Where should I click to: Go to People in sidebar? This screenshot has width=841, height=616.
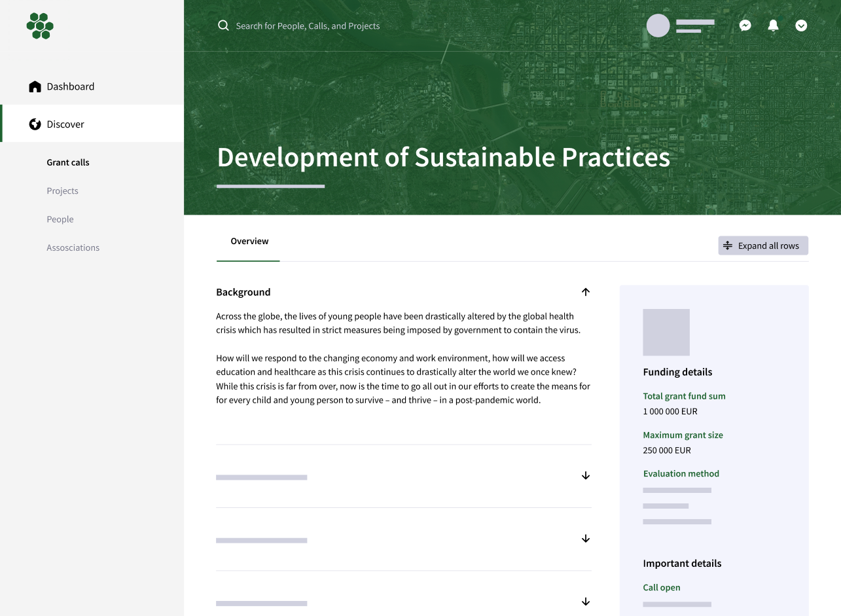60,219
